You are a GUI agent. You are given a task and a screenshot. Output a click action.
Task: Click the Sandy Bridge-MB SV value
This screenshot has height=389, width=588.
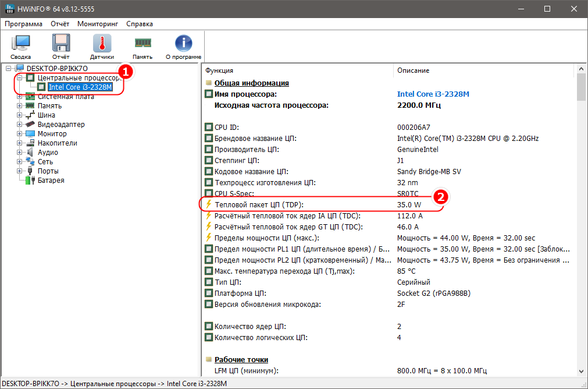429,172
